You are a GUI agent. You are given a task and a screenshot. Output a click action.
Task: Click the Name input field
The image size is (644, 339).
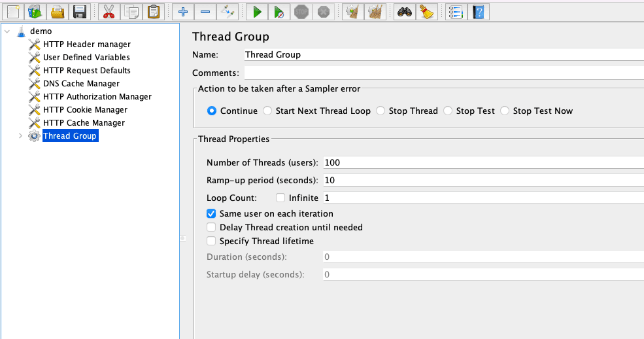click(x=444, y=55)
